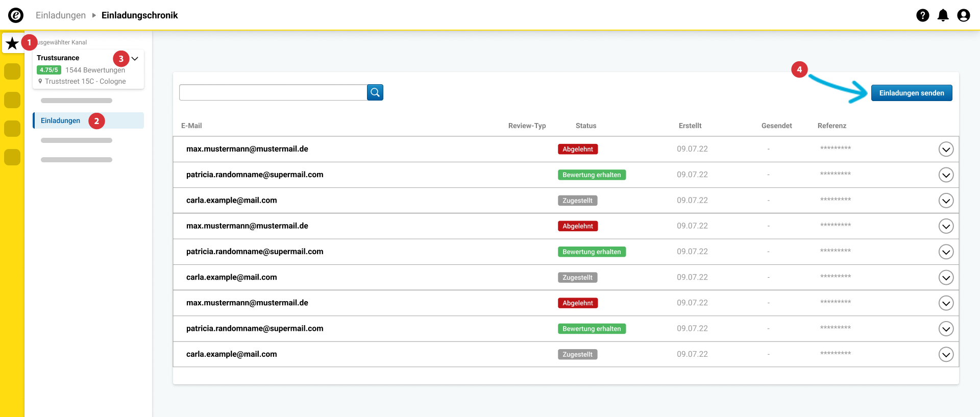Sort by the Referenz column header
The image size is (980, 417).
[x=832, y=126]
